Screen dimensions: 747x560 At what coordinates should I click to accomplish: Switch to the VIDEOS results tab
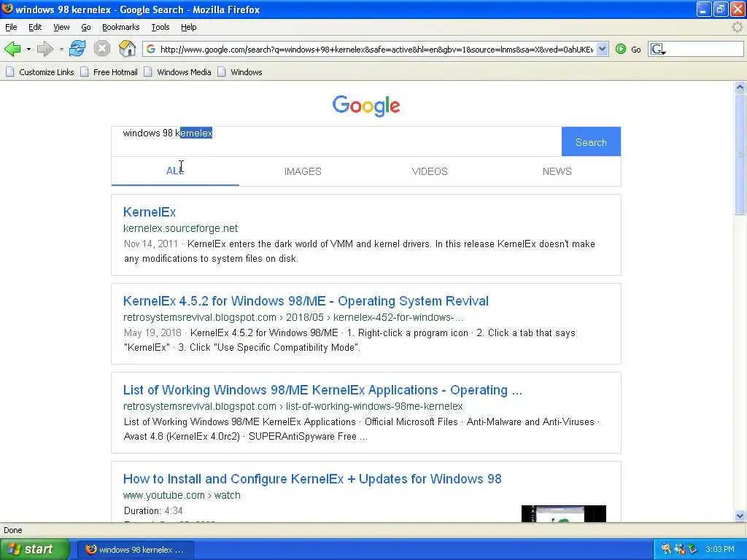tap(430, 171)
